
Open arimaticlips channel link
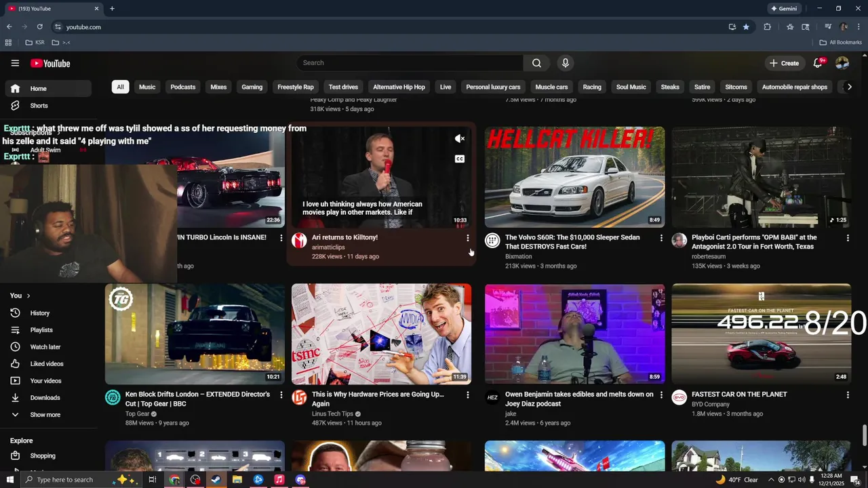coord(328,247)
